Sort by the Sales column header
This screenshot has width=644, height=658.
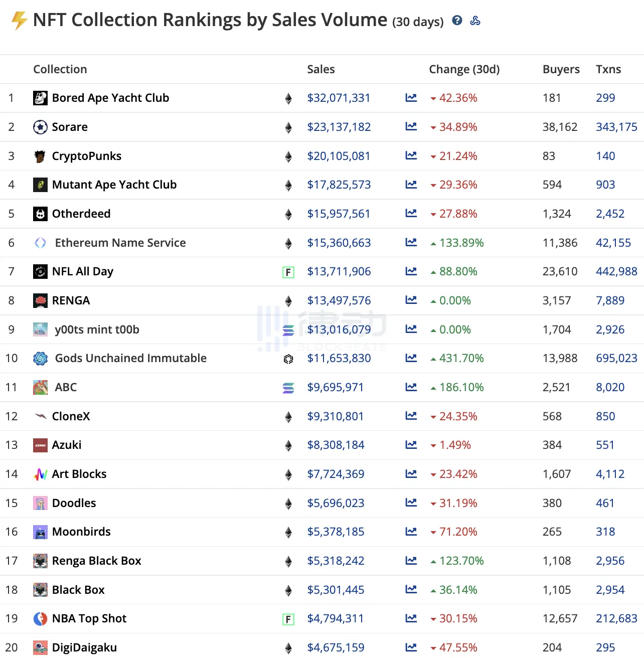coord(321,69)
